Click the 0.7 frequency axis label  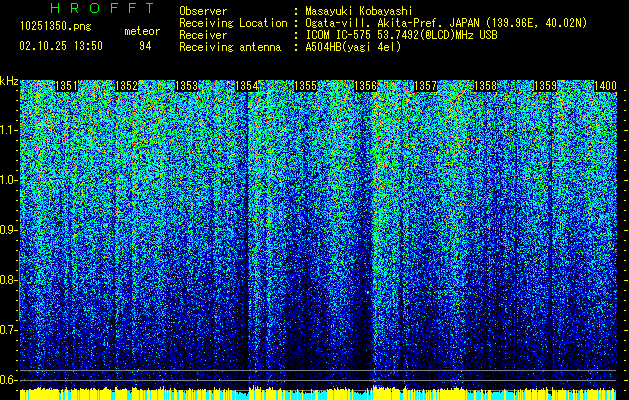[8, 330]
